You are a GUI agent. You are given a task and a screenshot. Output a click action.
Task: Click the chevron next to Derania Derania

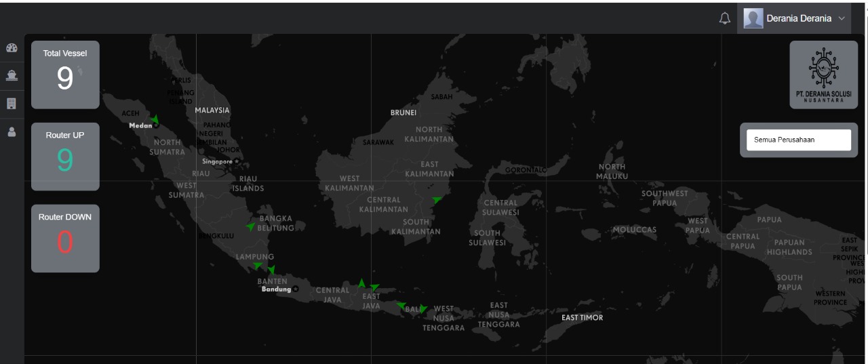pyautogui.click(x=842, y=18)
